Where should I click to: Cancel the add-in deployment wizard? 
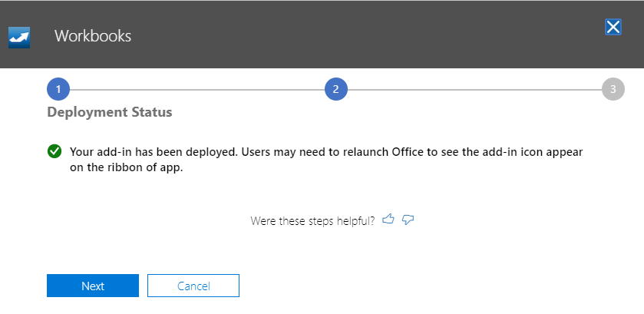coord(193,286)
